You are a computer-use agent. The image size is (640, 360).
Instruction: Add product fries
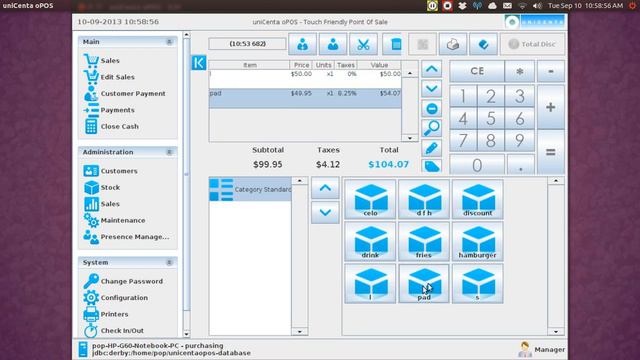424,241
